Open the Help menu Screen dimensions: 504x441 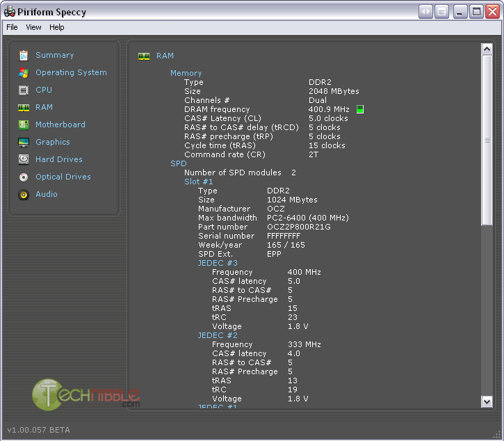tap(56, 27)
